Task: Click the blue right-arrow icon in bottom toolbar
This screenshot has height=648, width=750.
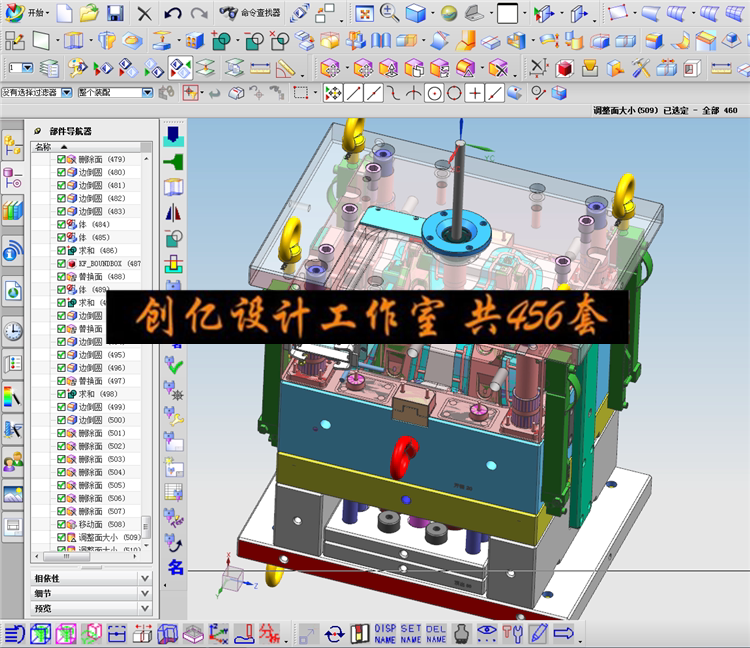Action: pos(563,634)
